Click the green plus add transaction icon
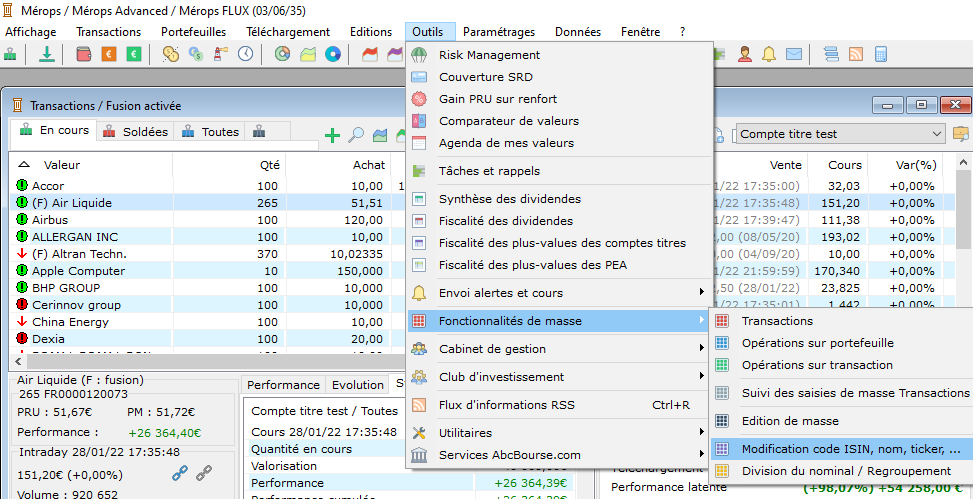 pos(333,135)
